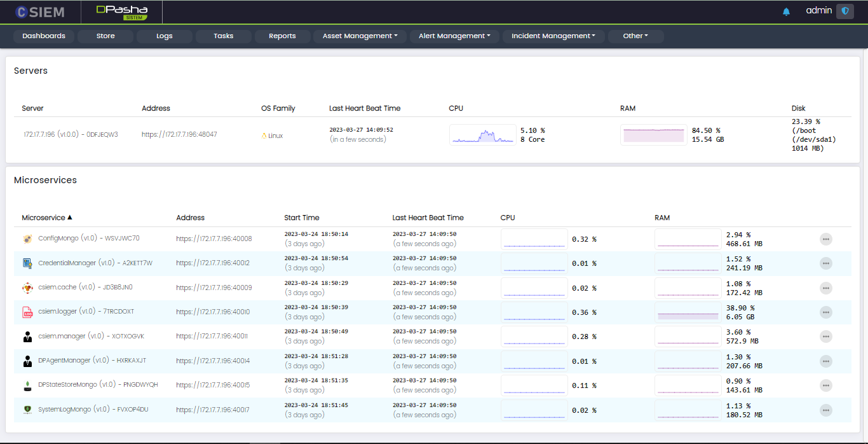
Task: Go to the Dashboards menu
Action: tap(44, 36)
